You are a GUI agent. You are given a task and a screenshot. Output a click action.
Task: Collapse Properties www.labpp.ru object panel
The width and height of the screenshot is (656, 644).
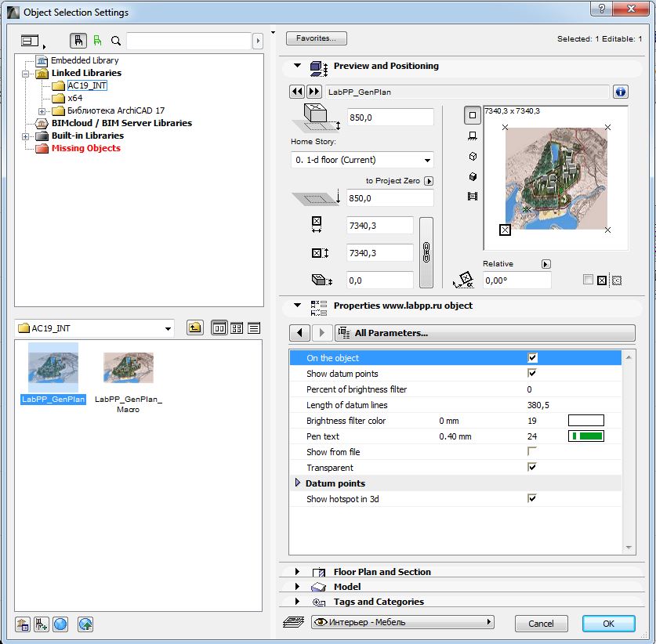point(298,306)
